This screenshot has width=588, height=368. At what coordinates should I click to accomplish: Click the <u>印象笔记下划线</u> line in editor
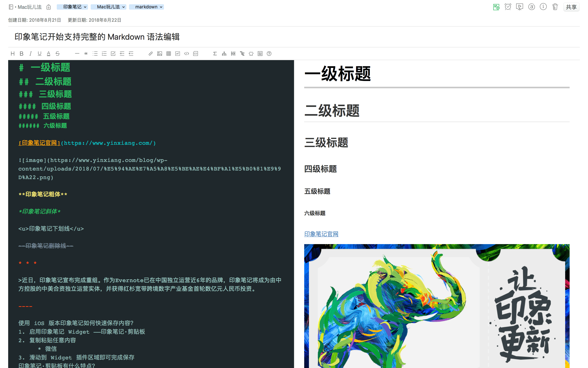[x=51, y=229]
